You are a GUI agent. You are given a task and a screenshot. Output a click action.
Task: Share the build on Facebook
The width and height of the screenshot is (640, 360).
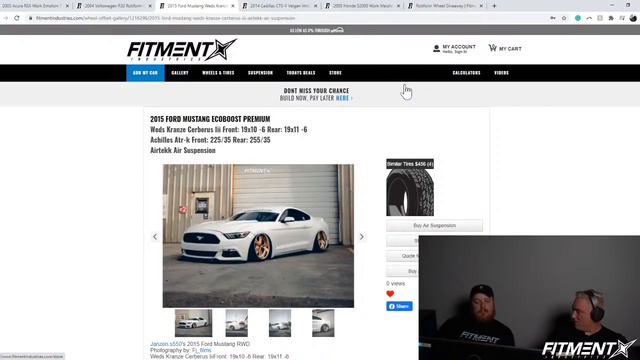(399, 306)
